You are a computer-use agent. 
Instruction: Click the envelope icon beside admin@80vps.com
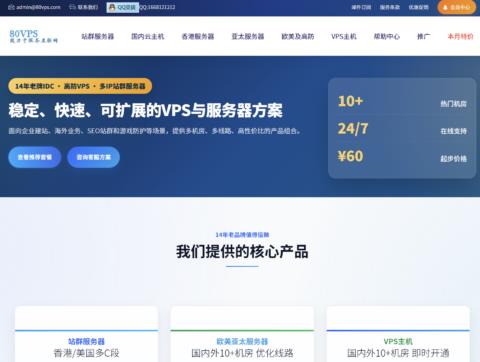coord(11,7)
